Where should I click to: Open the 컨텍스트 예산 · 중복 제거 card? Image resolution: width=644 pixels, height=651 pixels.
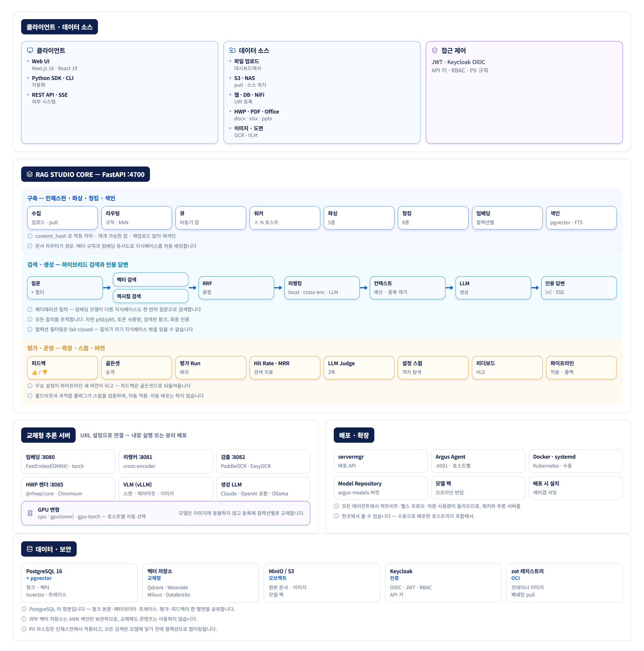(408, 288)
